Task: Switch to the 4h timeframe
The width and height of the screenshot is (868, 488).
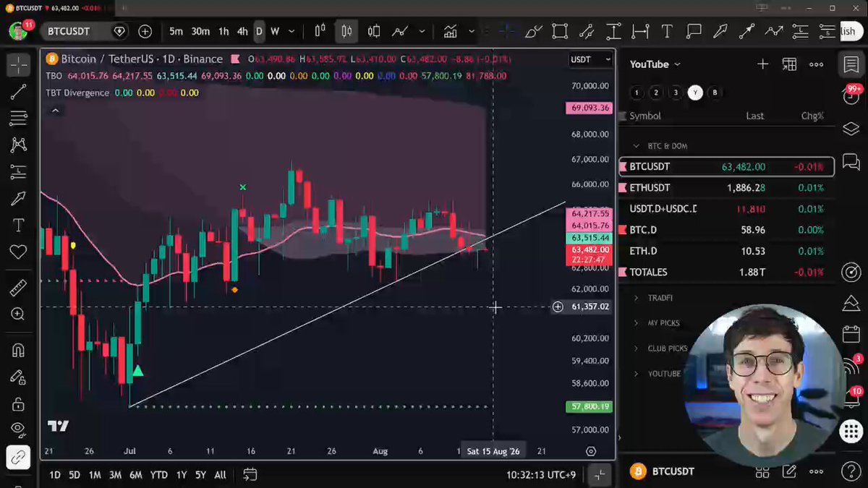Action: point(242,31)
